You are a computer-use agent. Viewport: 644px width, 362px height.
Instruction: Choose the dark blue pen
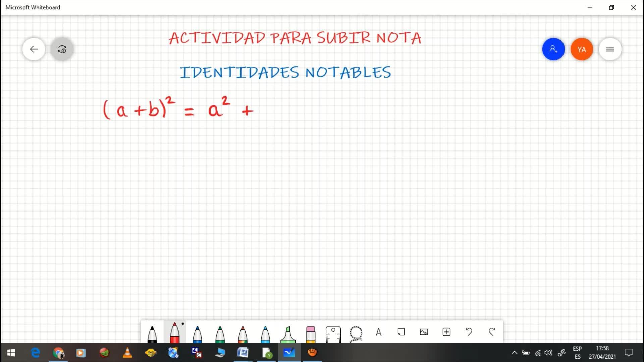point(197,334)
